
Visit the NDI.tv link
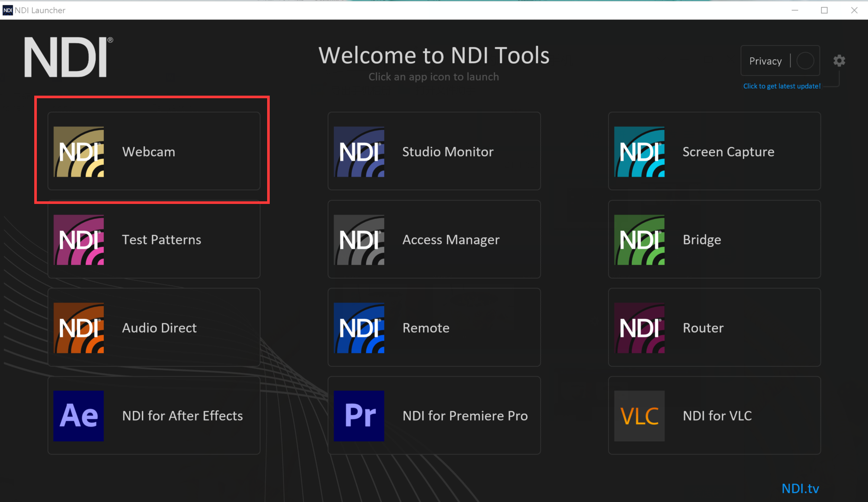(x=800, y=488)
